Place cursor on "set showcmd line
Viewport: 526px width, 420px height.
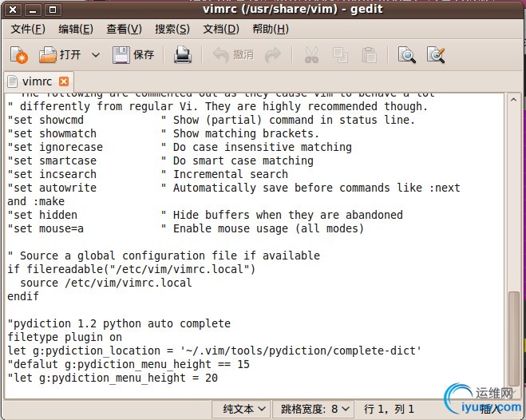click(212, 120)
